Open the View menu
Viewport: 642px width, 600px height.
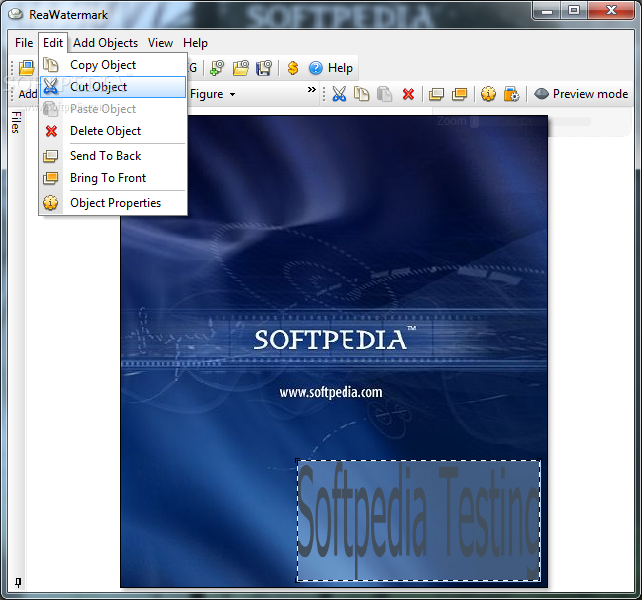point(160,43)
